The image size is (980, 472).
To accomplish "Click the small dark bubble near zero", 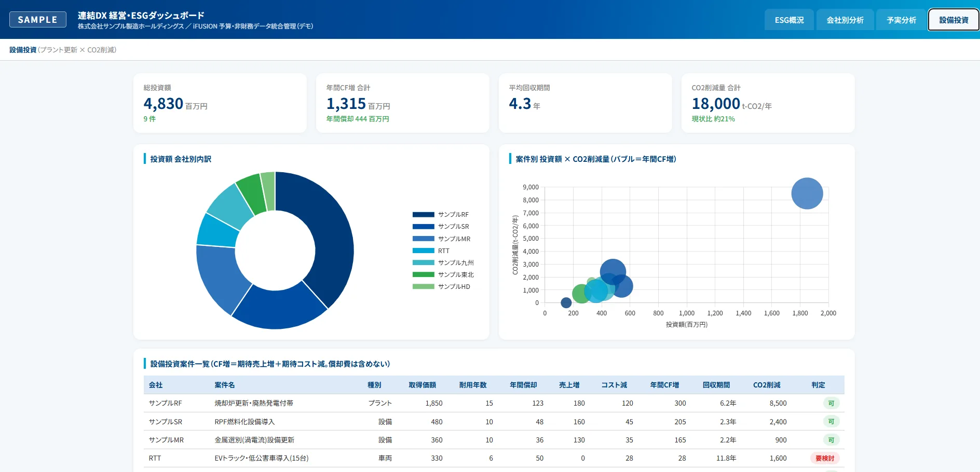I will pos(566,302).
